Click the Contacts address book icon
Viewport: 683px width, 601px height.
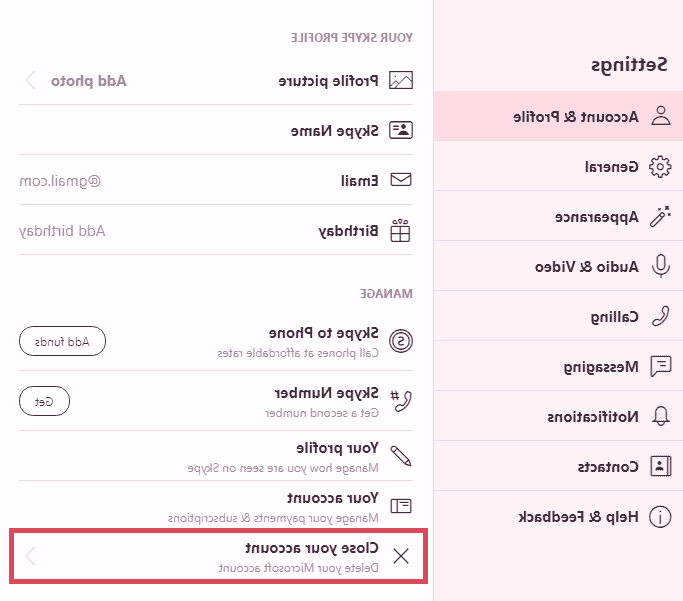660,467
